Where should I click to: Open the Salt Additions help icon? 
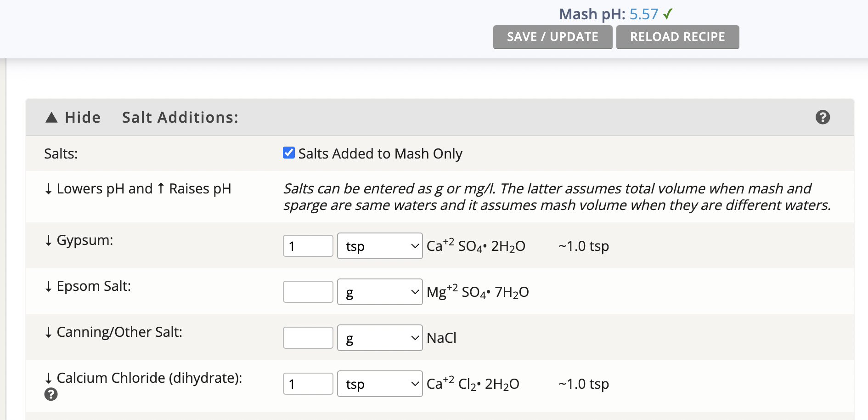[823, 117]
